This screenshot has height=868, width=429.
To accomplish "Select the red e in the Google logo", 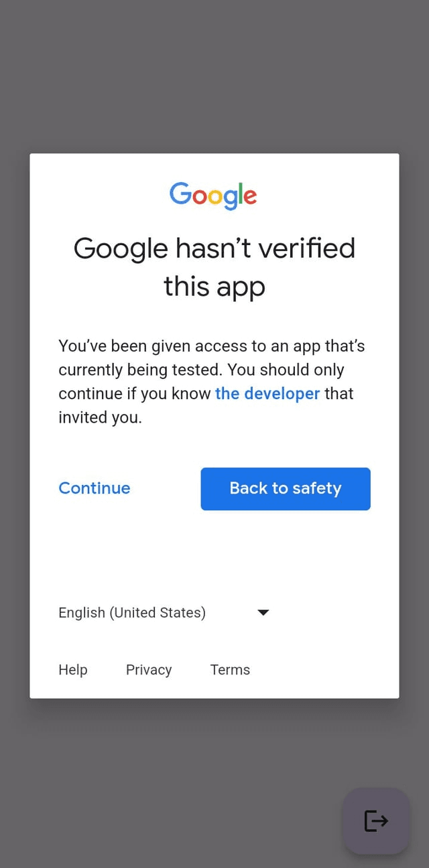I will pyautogui.click(x=250, y=198).
